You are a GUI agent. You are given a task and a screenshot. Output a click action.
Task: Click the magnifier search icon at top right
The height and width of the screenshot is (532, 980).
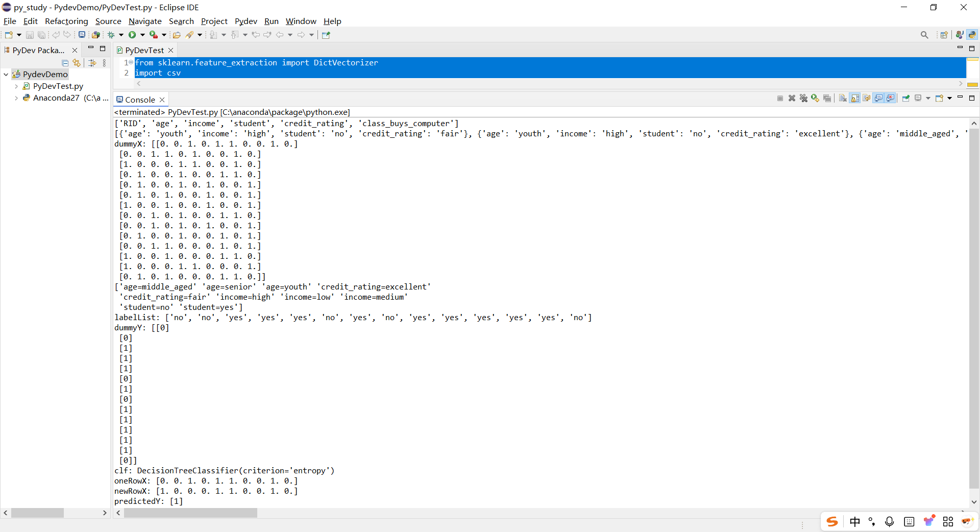(924, 35)
